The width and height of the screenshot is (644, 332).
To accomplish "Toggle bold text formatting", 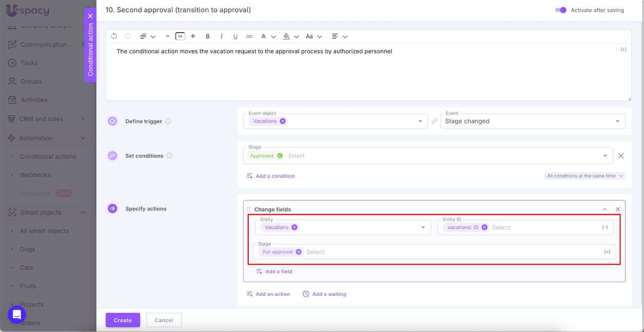I will (x=208, y=36).
